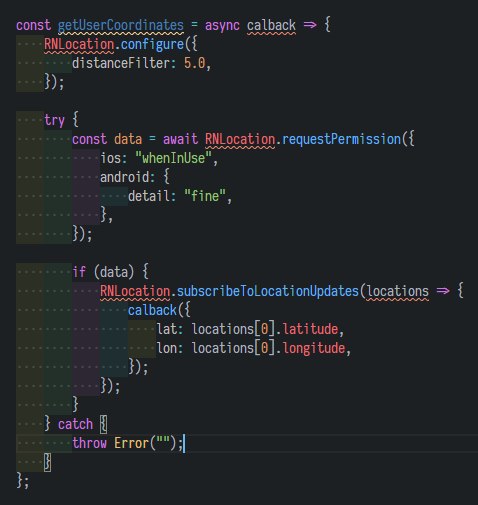Click the requestPermission method
This screenshot has height=505, width=478.
pyautogui.click(x=341, y=139)
